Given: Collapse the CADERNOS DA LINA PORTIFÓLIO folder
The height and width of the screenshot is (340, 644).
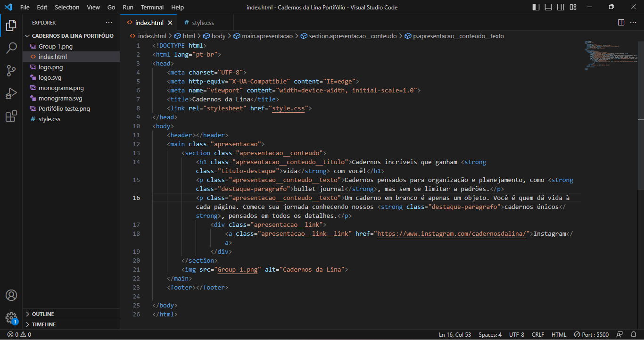Looking at the screenshot, I should click(x=71, y=36).
